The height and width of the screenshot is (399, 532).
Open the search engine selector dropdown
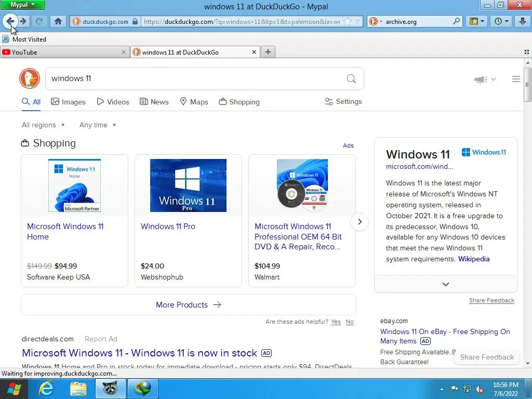(376, 21)
